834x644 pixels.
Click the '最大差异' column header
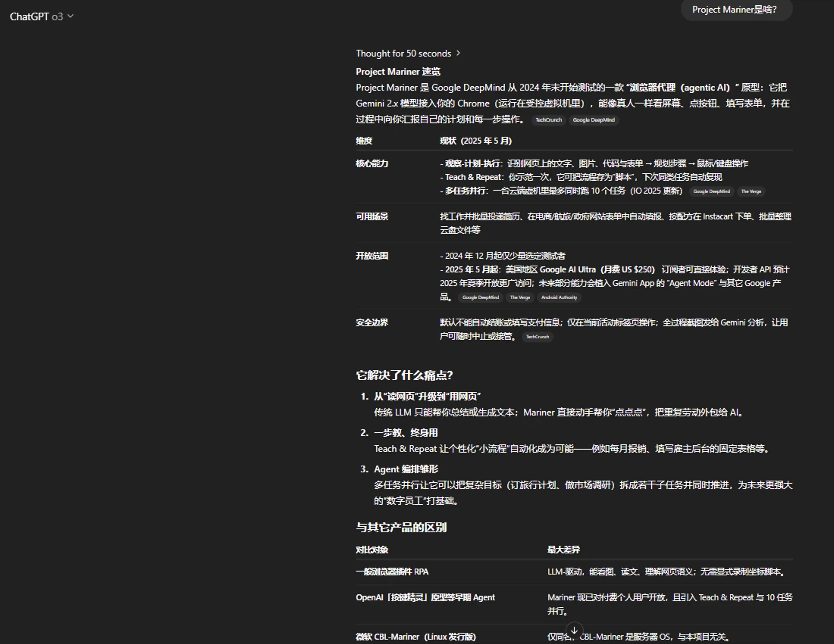[564, 550]
